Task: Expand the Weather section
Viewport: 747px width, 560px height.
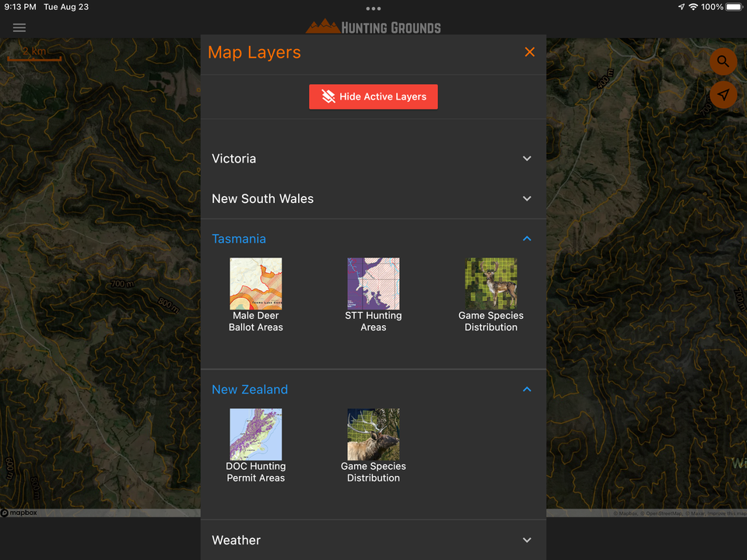Action: click(x=527, y=540)
